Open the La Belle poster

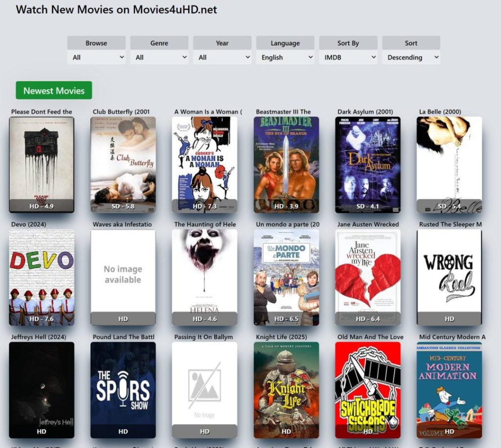click(x=449, y=165)
